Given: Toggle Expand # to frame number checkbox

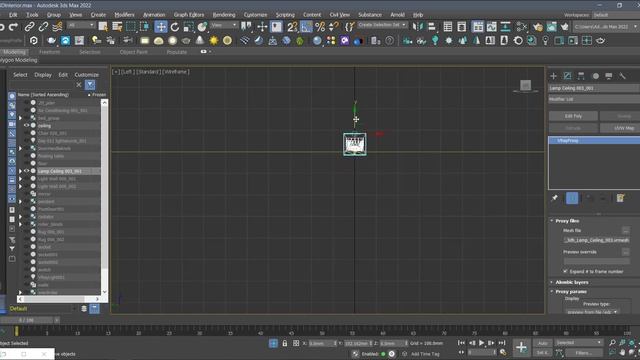Looking at the screenshot, I should coord(565,271).
